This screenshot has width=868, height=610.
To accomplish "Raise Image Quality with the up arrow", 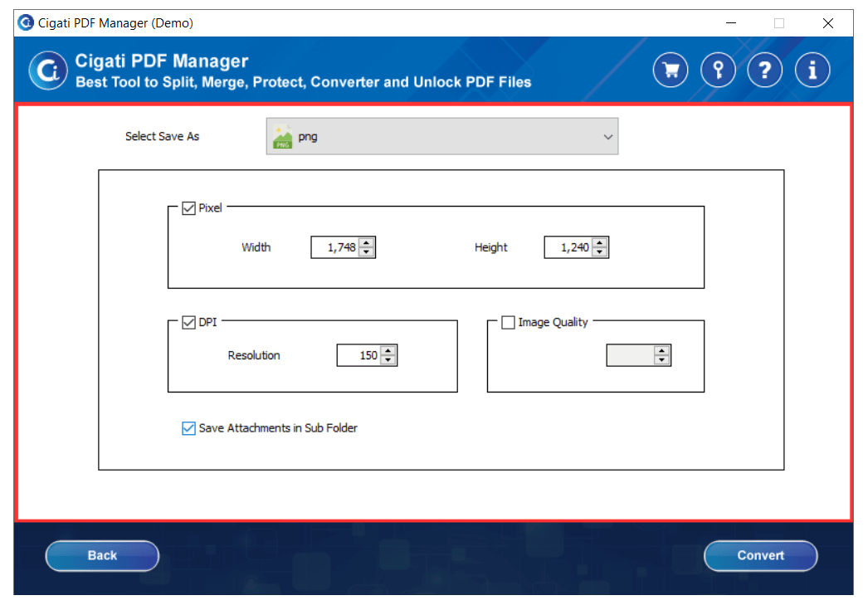I will click(x=662, y=350).
